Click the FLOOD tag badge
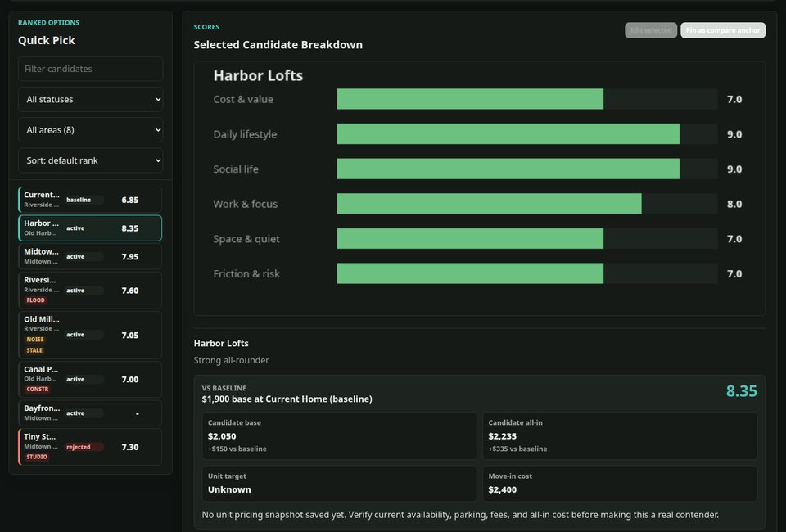Image resolution: width=786 pixels, height=532 pixels. point(35,300)
